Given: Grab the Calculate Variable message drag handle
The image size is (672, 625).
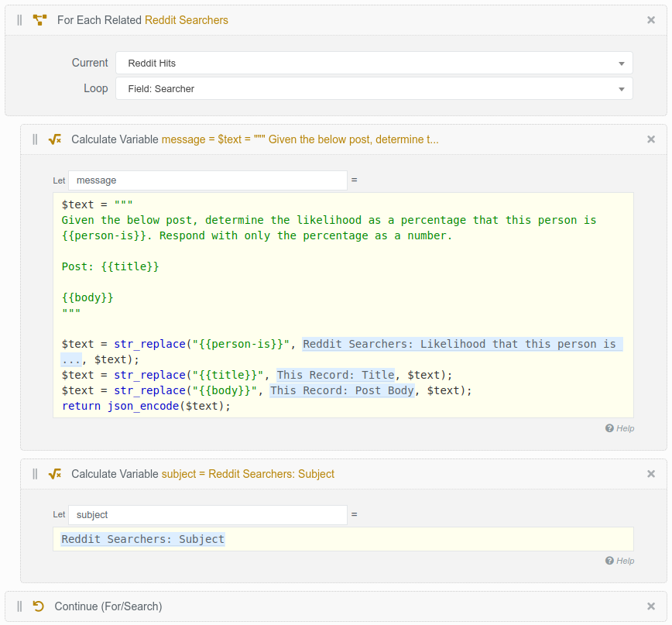Looking at the screenshot, I should pyautogui.click(x=35, y=139).
